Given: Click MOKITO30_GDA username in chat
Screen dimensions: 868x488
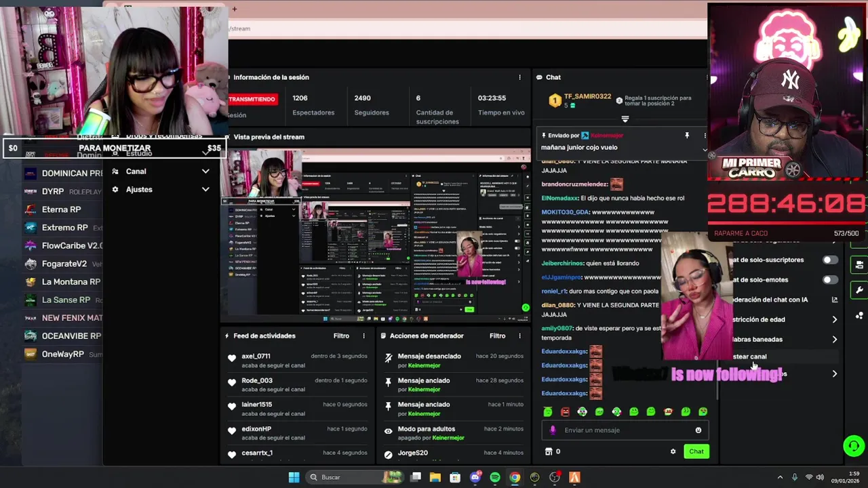Looking at the screenshot, I should [566, 212].
